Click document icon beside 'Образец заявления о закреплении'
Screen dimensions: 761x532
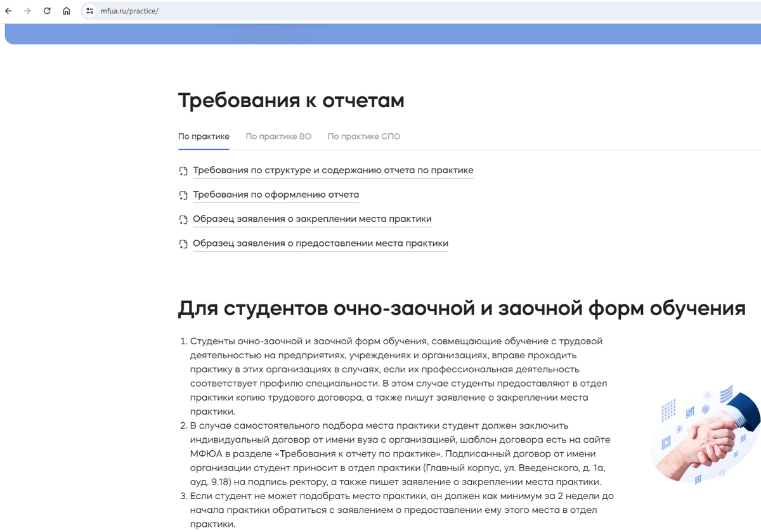coord(183,219)
